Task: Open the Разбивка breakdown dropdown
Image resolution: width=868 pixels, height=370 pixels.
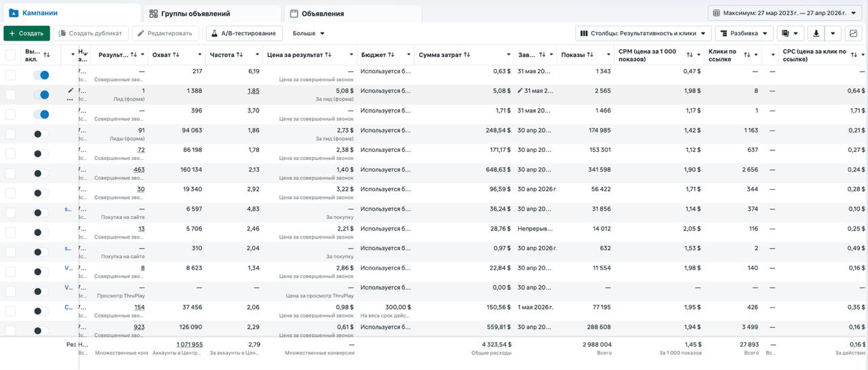Action: 744,33
